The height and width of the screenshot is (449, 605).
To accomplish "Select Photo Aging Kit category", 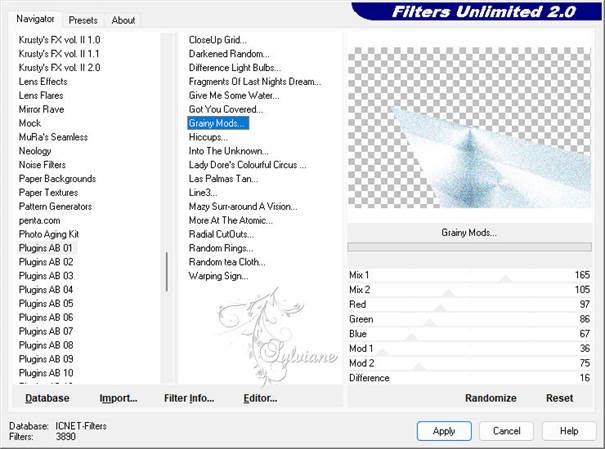I will pos(49,234).
